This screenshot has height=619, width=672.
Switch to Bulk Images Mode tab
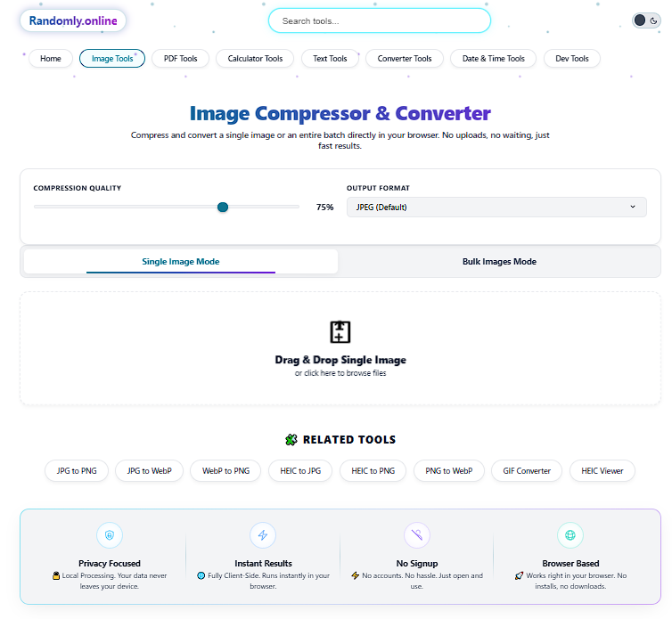[x=499, y=261]
